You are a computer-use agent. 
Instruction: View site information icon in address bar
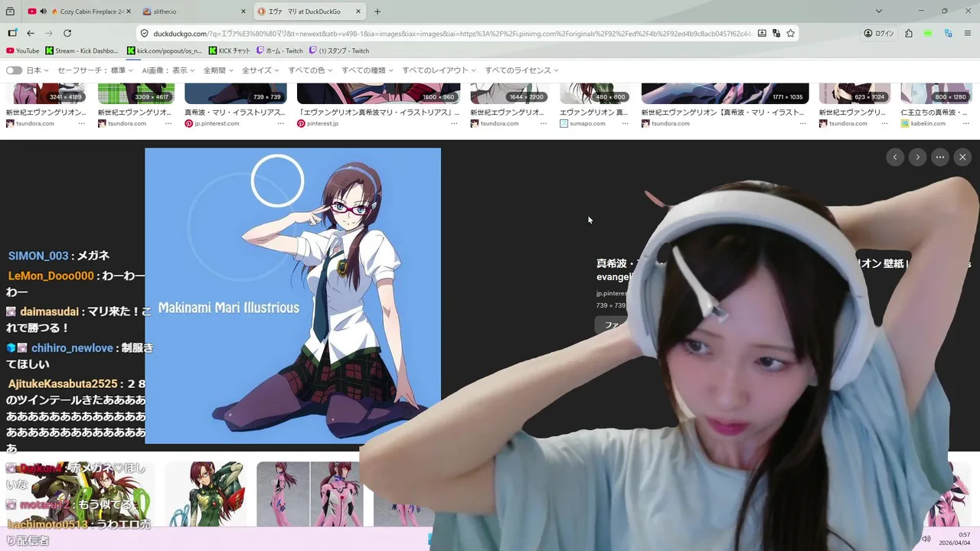coord(144,33)
